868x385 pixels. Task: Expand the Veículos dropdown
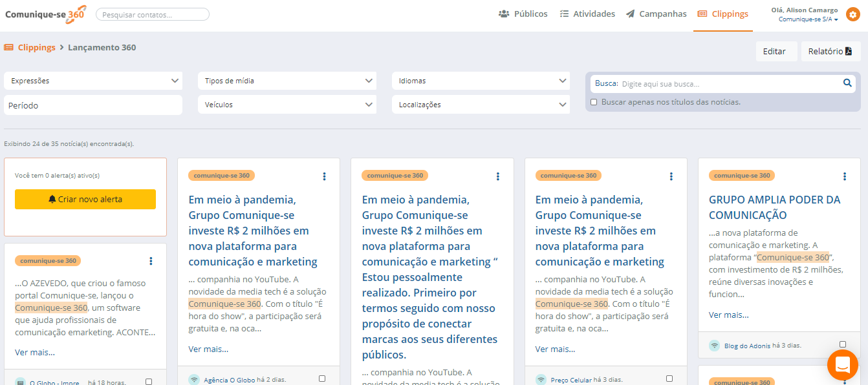287,105
